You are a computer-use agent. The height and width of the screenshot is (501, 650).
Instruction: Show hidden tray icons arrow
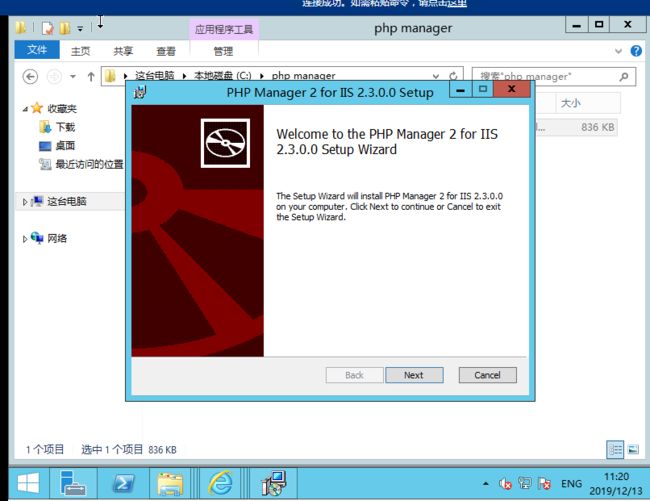pos(485,484)
